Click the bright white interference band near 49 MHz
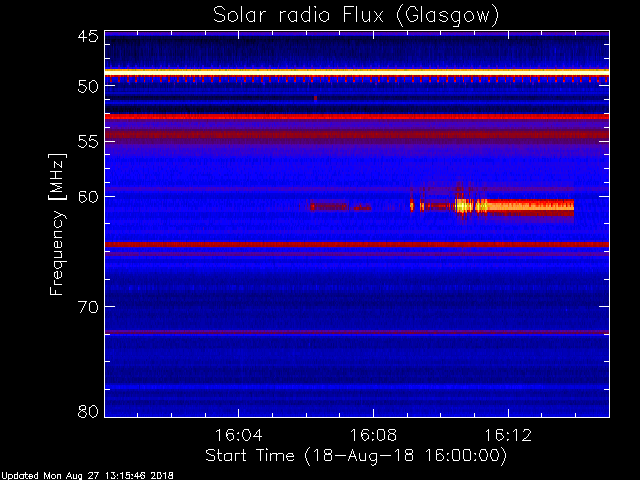This screenshot has width=640, height=480. coord(357,72)
